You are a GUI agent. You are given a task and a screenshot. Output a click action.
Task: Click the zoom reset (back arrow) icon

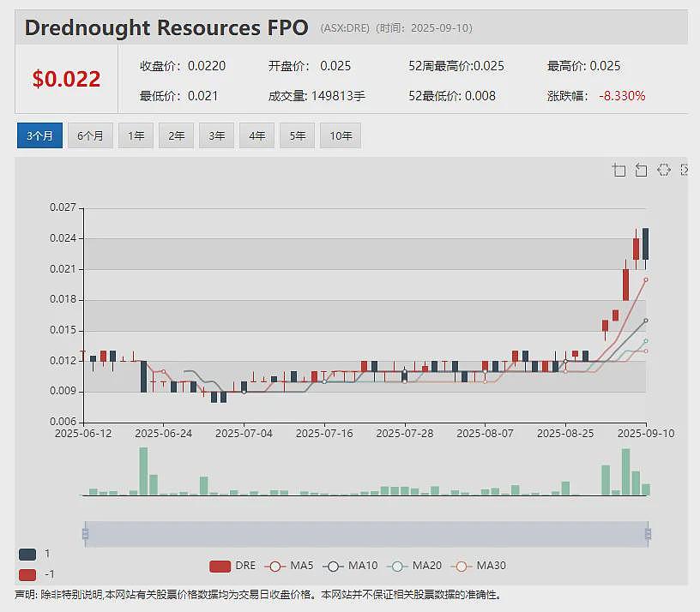[641, 170]
